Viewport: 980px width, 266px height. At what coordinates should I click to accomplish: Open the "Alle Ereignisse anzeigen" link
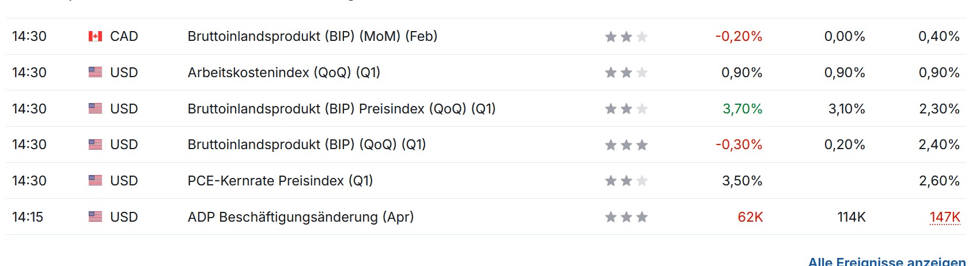coord(887,261)
